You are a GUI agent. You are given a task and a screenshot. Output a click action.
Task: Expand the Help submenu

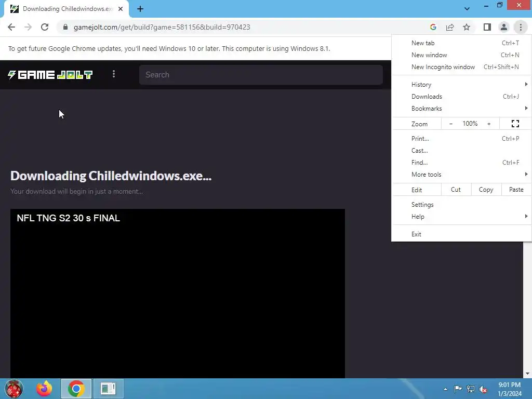(461, 217)
